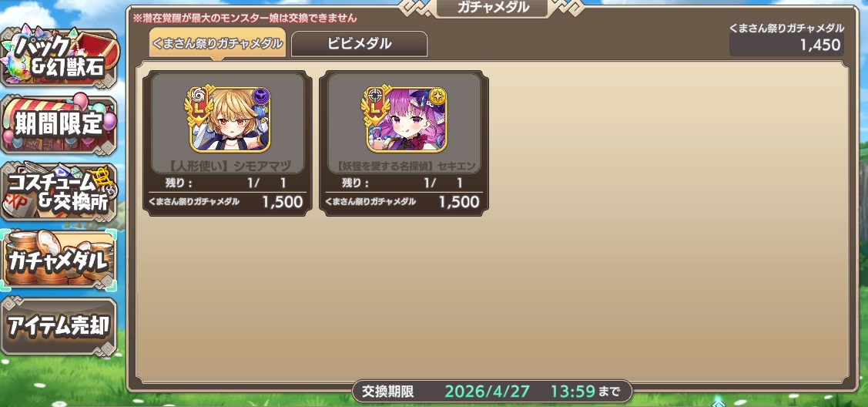This screenshot has height=407, width=868.
Task: Click the 1,450 medal balance display
Action: [786, 45]
